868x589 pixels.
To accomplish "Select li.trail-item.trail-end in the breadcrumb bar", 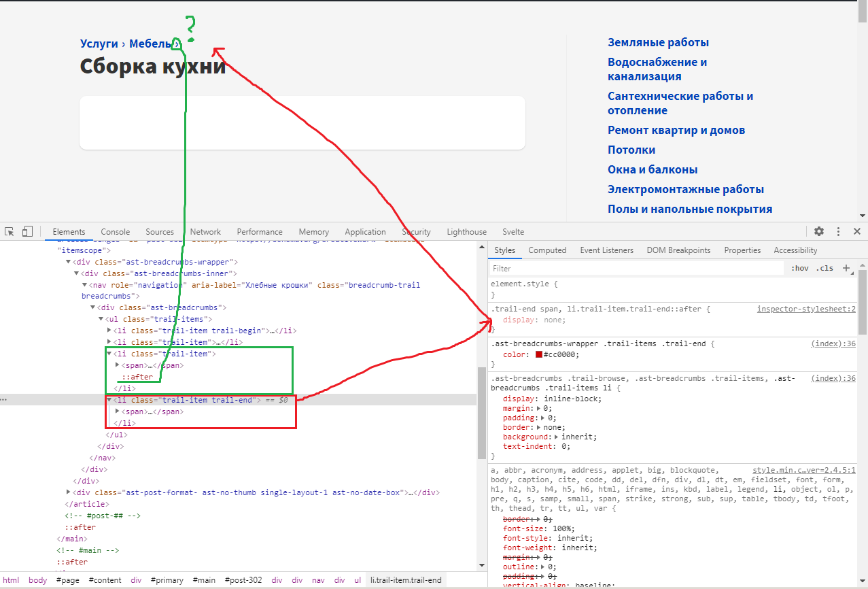I will [406, 580].
